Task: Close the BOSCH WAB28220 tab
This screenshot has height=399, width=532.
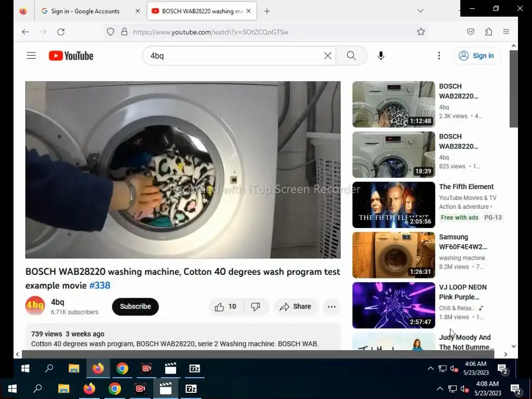Action: coord(248,11)
